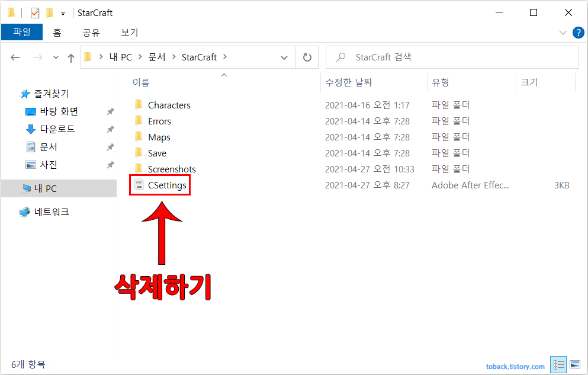Screen dimensions: 588x375
Task: Click the New folder quick access icon
Action: [50, 13]
